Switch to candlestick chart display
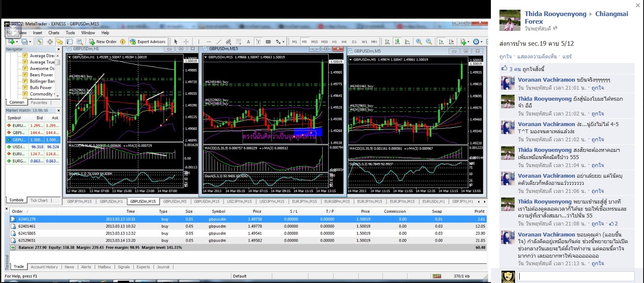This screenshot has height=283, width=644. click(x=397, y=41)
